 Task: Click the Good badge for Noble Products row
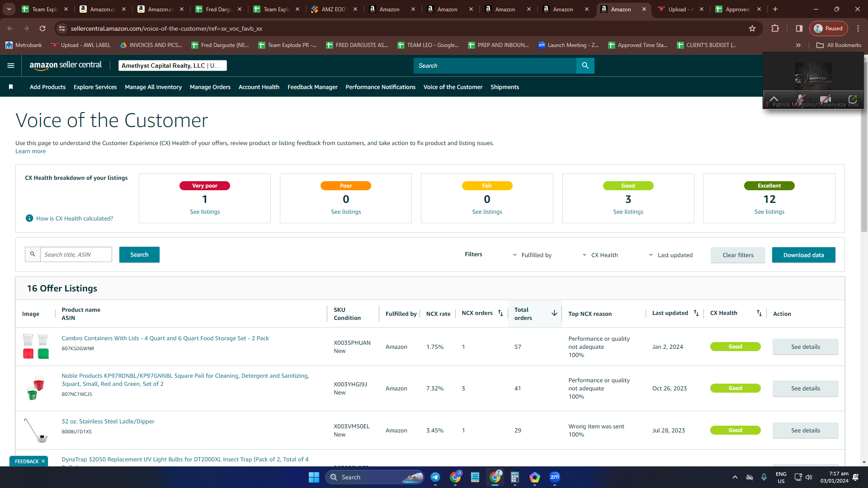735,388
